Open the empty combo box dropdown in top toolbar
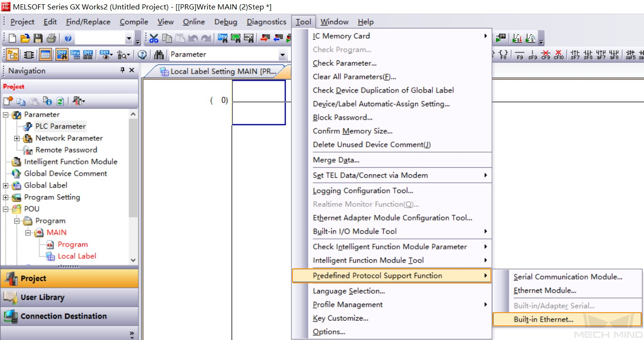This screenshot has height=340, width=644. [x=129, y=39]
